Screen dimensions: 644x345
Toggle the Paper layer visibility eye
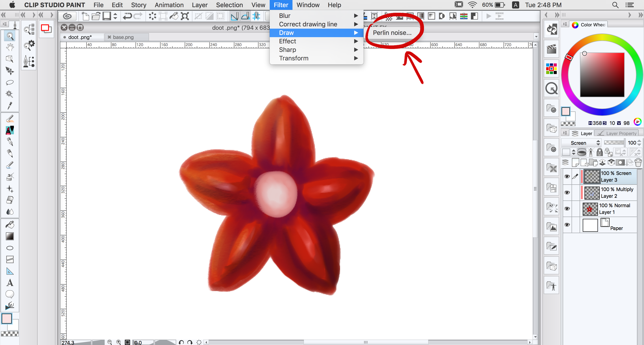click(567, 225)
